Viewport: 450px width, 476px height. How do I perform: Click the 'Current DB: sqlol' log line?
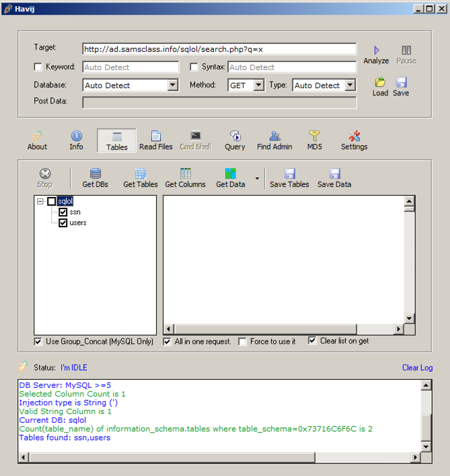(52, 420)
